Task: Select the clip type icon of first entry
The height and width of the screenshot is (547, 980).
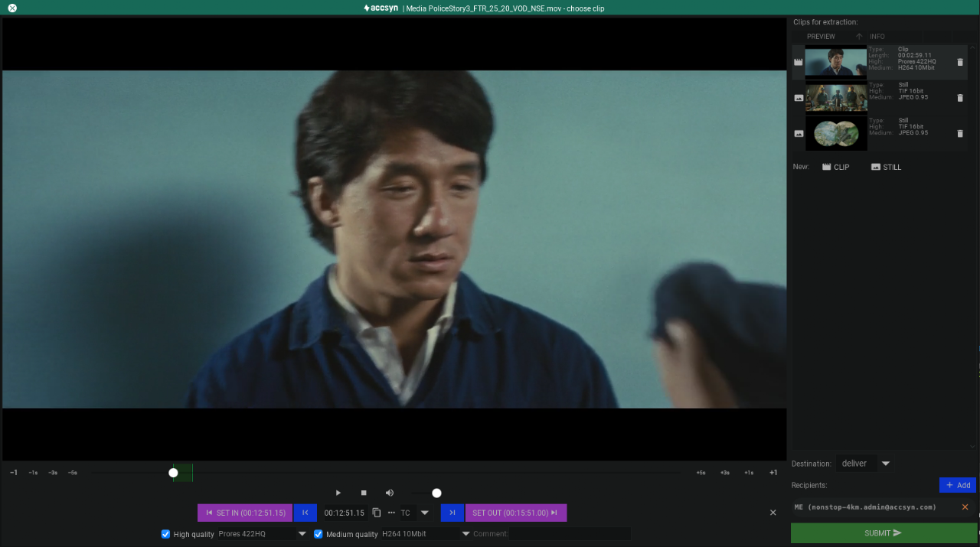Action: (x=799, y=63)
